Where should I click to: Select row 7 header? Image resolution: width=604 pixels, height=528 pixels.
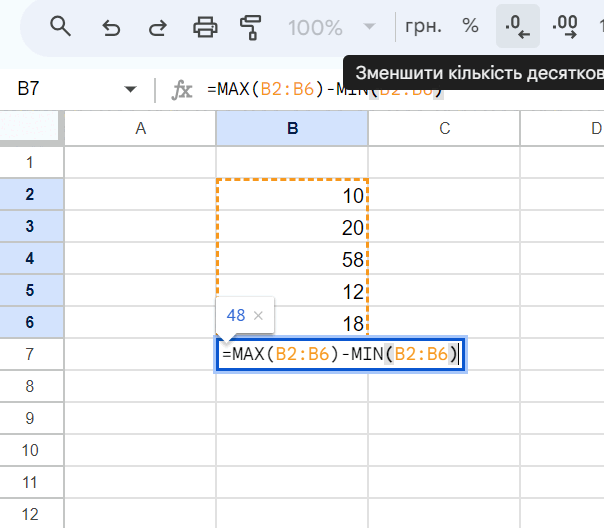point(32,354)
